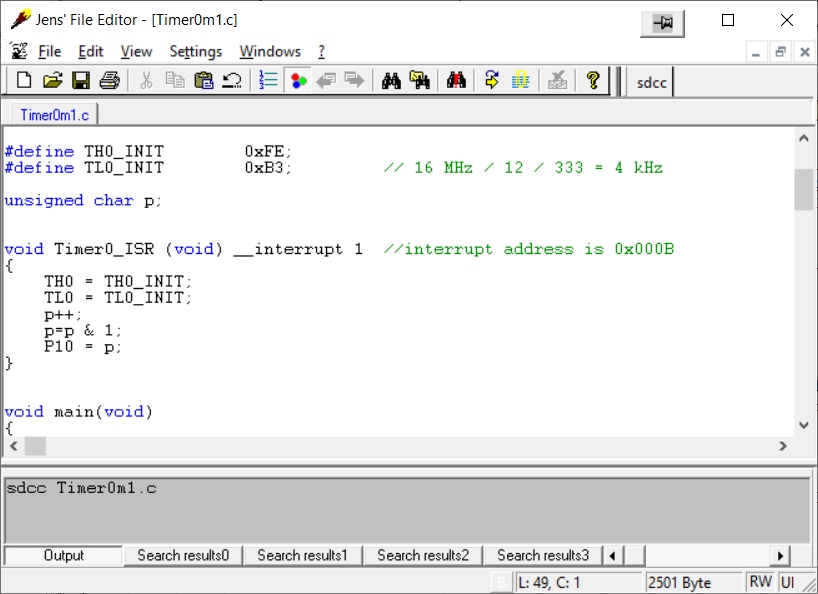818x594 pixels.
Task: Run the sdcc compiler button
Action: (652, 82)
